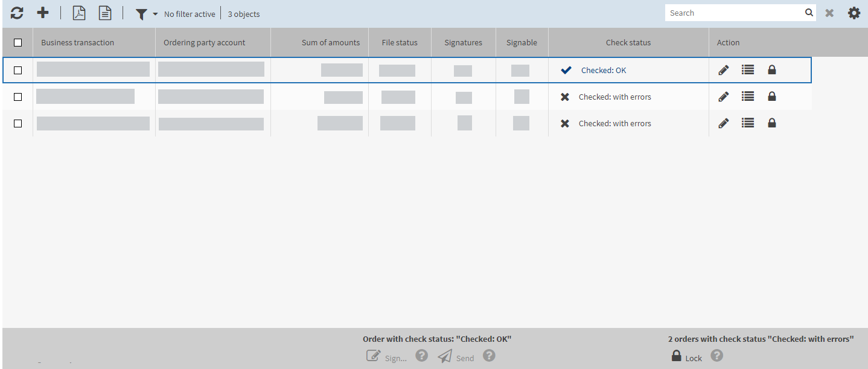
Task: Sort by Business transaction column header
Action: tap(77, 42)
